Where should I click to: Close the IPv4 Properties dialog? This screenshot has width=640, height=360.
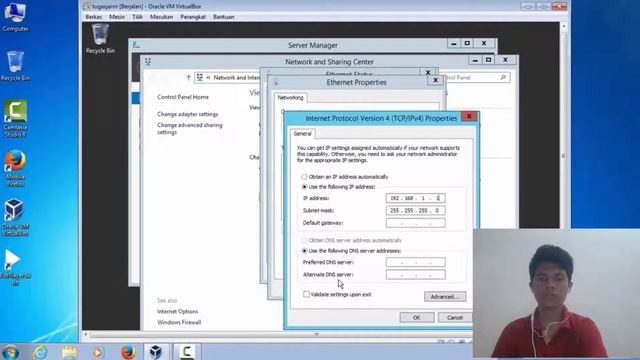[469, 116]
